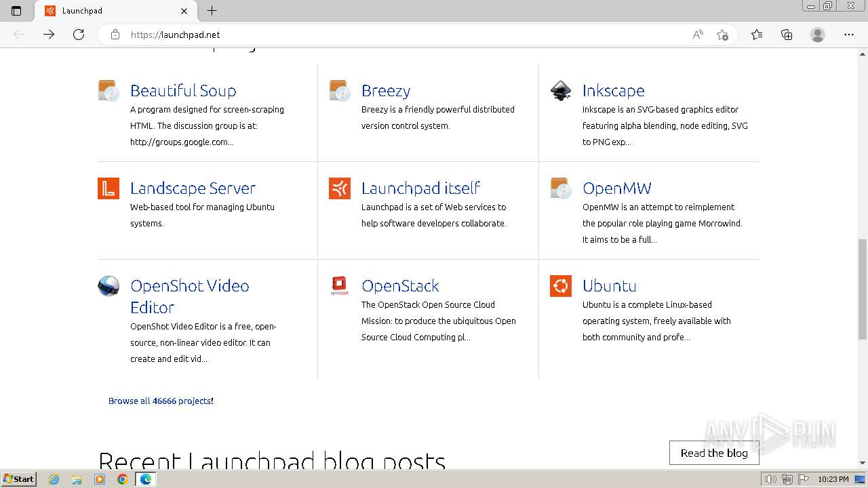Click the Landscape Server logo icon
The width and height of the screenshot is (868, 488).
tap(108, 188)
